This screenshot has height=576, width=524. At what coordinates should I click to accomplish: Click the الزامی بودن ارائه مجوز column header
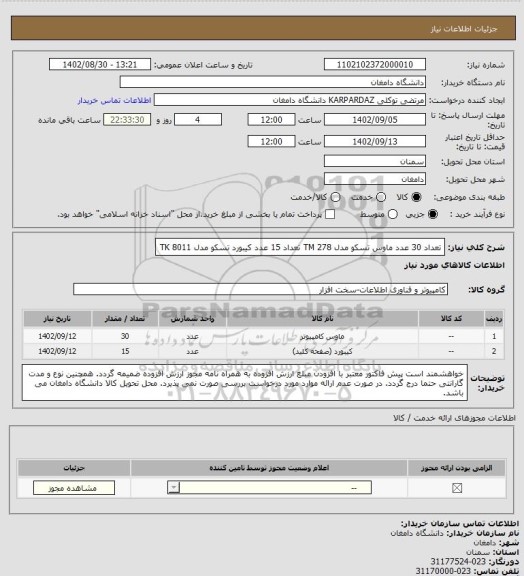(x=456, y=468)
